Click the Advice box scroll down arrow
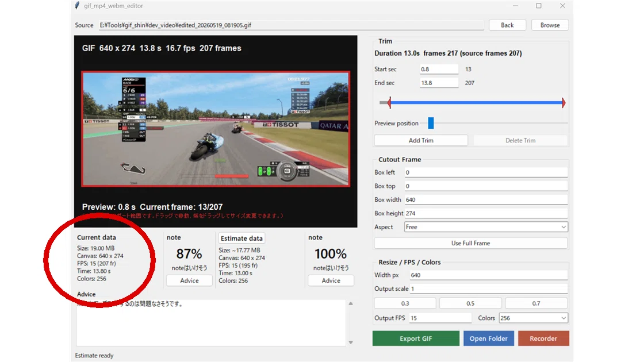The image size is (644, 362). tap(351, 342)
